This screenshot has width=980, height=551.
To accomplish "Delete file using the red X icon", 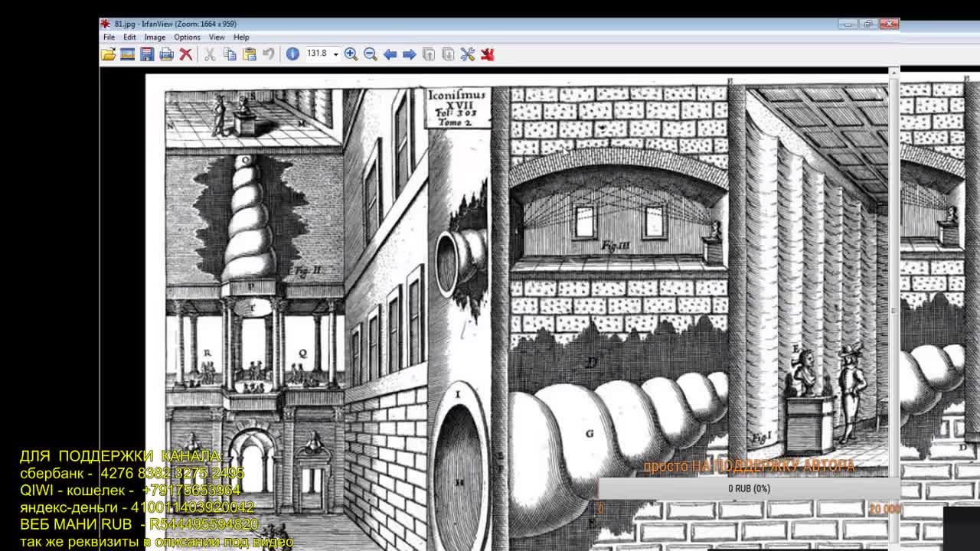I will point(185,54).
